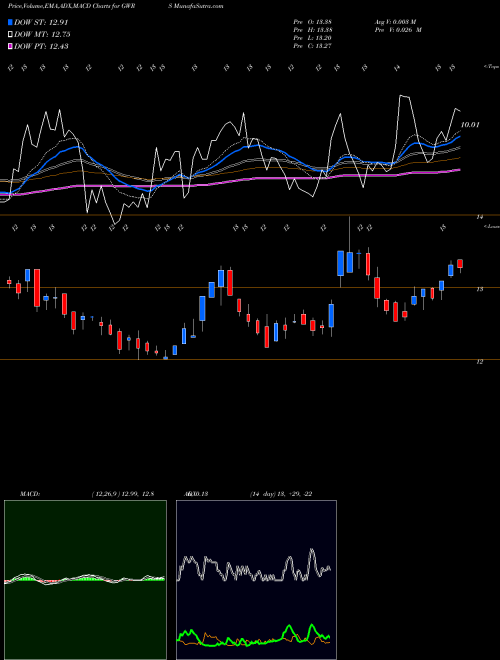
Task: Click the 'Pre H: 13.38' value
Action: (312, 30)
